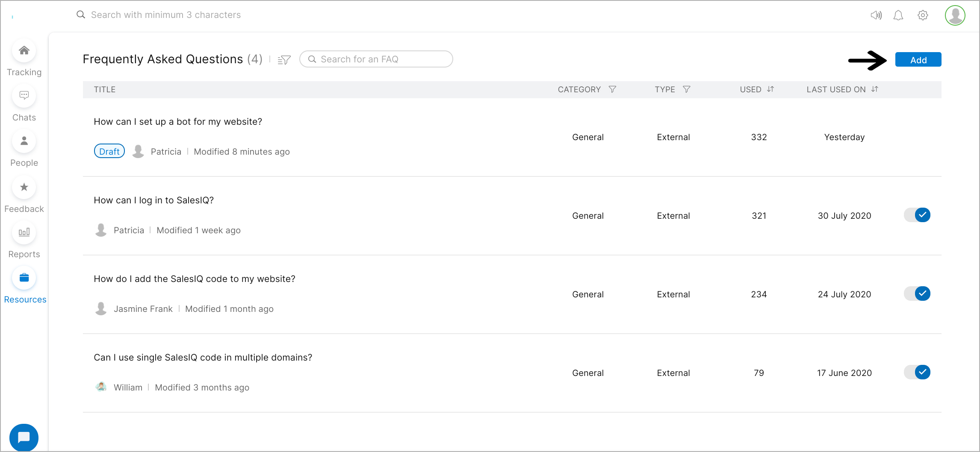The width and height of the screenshot is (980, 452).
Task: Open the chat bubble widget
Action: 24,437
